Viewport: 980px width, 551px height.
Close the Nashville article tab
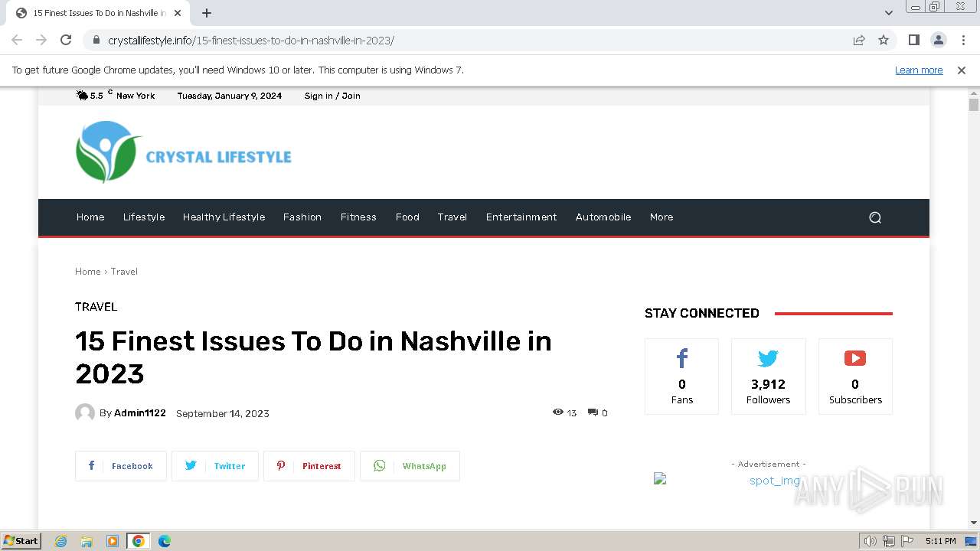[x=178, y=13]
